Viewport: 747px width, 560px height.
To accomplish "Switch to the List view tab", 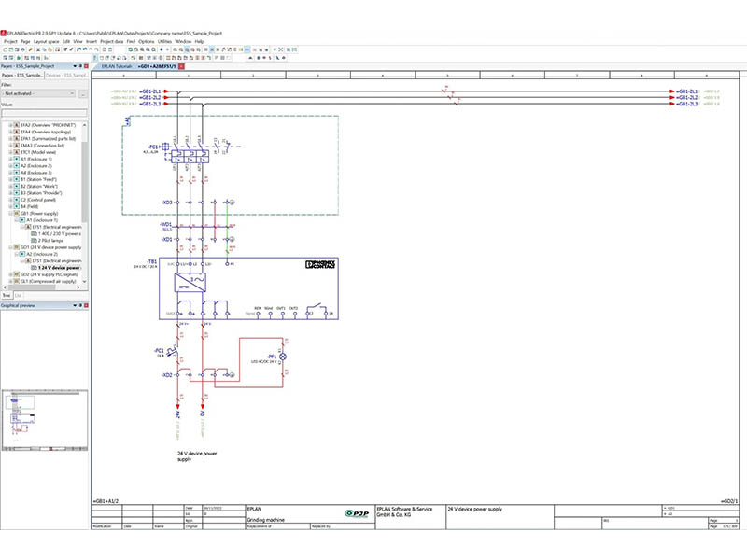I will pos(18,295).
